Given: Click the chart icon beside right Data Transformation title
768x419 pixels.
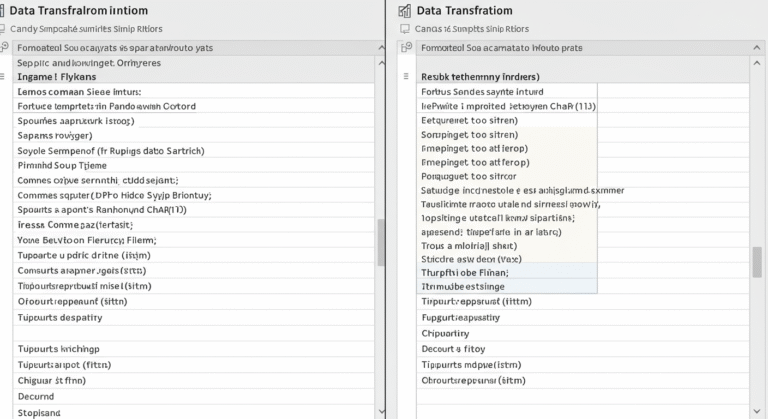Looking at the screenshot, I should point(404,11).
